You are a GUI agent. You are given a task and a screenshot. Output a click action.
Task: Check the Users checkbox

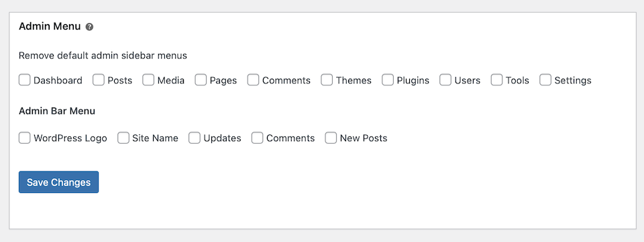(445, 80)
